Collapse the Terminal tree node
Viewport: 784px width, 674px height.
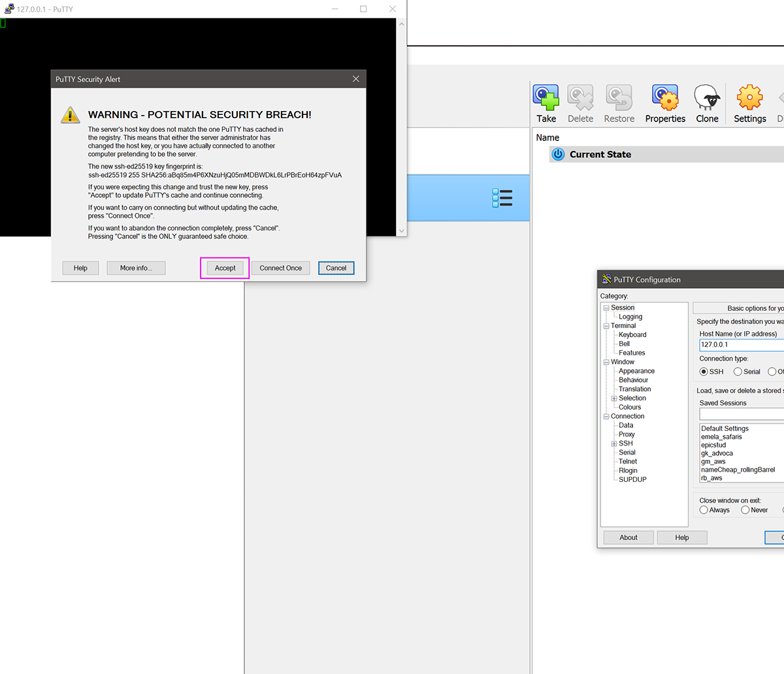pos(606,326)
